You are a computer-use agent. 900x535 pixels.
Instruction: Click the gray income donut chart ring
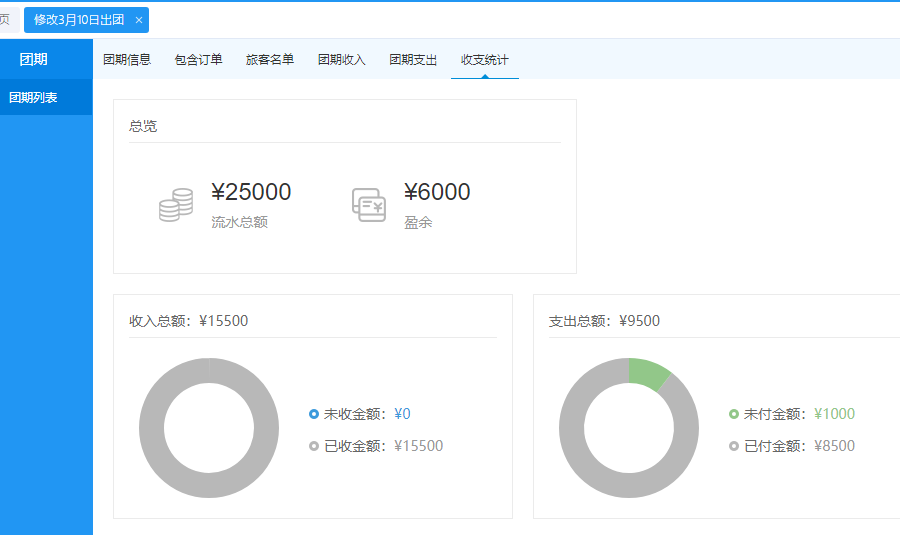click(x=152, y=428)
